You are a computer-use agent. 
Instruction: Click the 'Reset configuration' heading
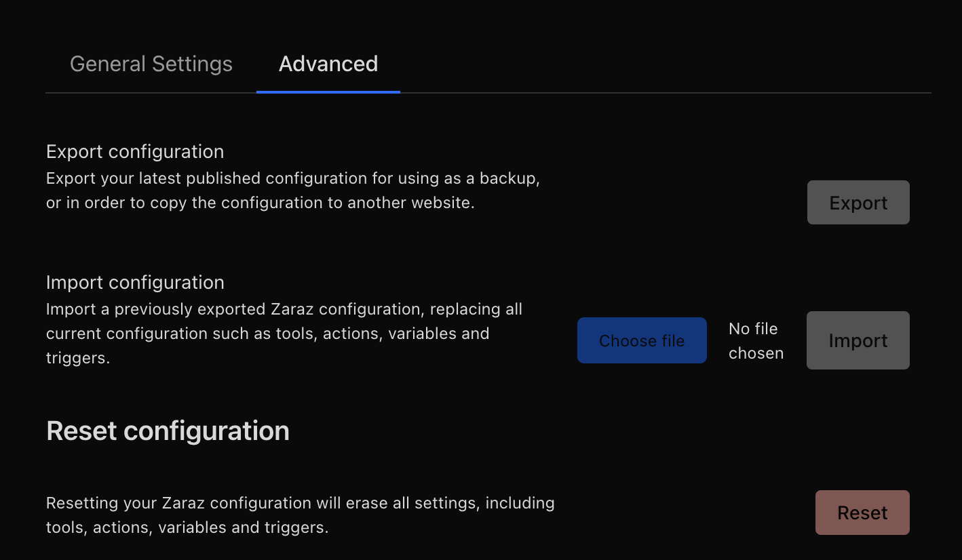click(168, 431)
